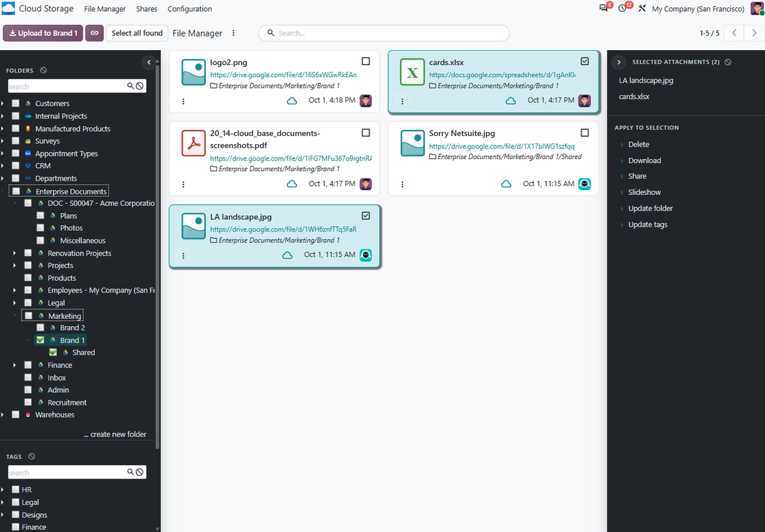Expand the Renovation Projects folder arrow
Screen dimensions: 765x532
coord(15,253)
